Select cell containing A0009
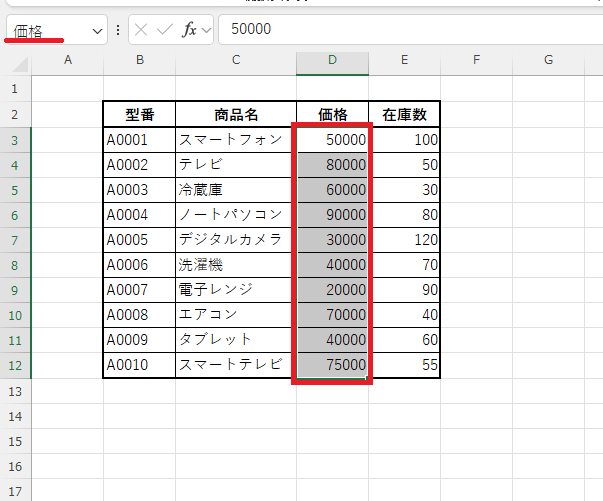The height and width of the screenshot is (501, 603). (x=140, y=340)
